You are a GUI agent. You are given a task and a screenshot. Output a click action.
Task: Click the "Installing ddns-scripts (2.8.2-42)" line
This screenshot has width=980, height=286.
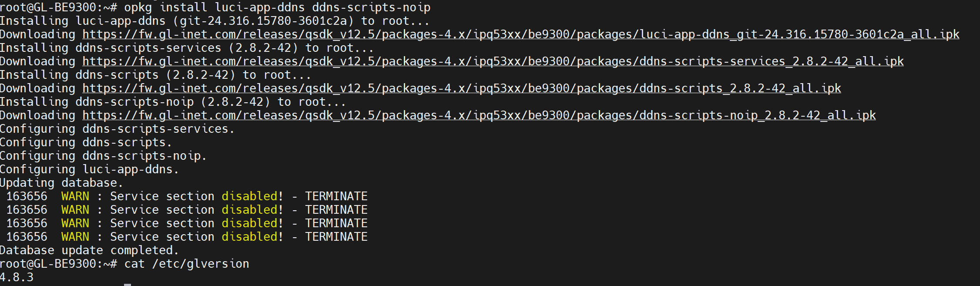(x=155, y=75)
